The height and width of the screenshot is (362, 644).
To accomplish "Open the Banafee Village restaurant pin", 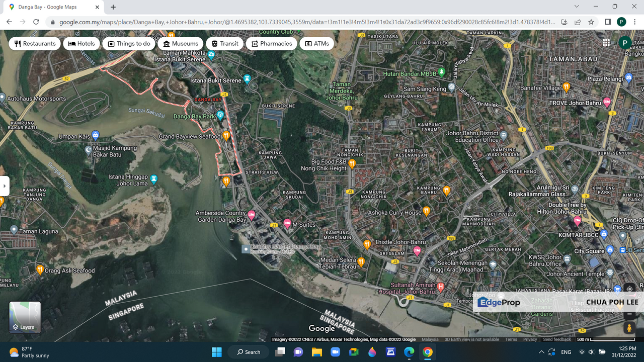I will coord(567,86).
